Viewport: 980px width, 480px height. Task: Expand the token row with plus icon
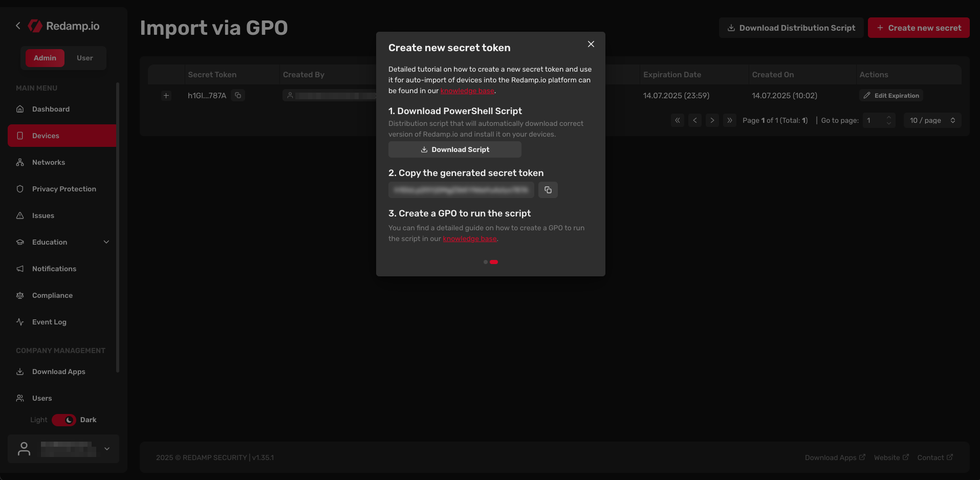(x=166, y=96)
